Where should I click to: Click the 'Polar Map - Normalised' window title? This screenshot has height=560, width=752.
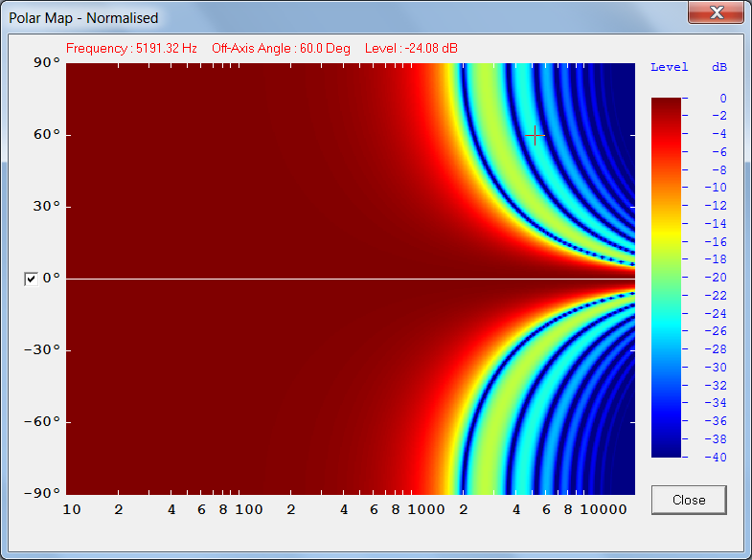tap(83, 18)
